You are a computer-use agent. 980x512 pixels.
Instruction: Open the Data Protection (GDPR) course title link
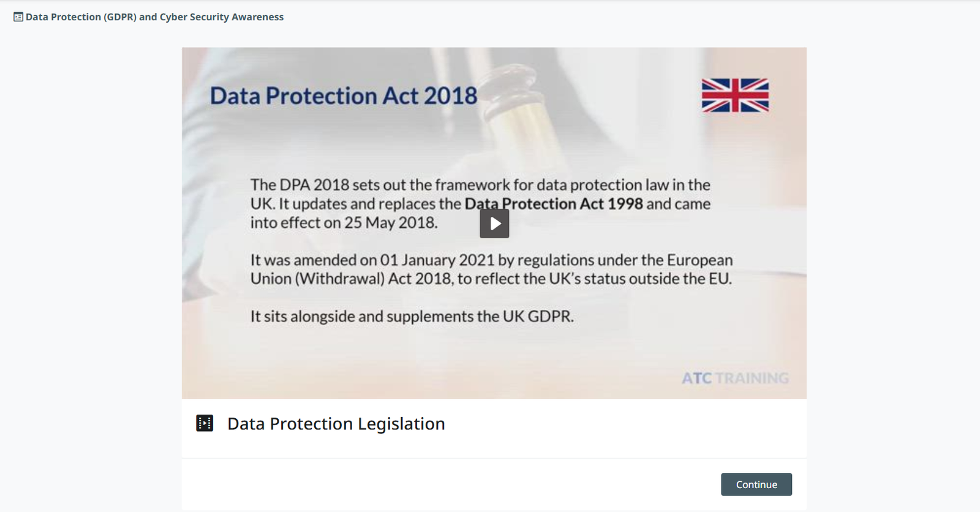tap(154, 17)
